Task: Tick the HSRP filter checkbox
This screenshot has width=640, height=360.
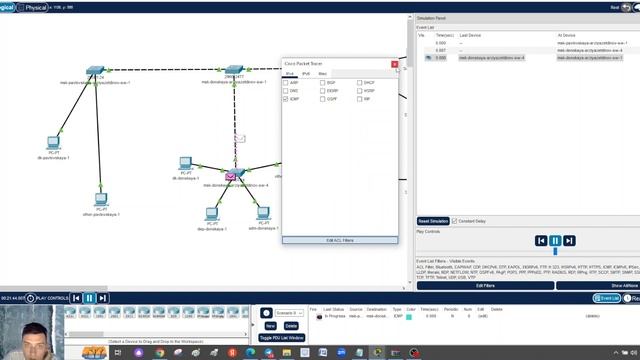Action: click(360, 91)
